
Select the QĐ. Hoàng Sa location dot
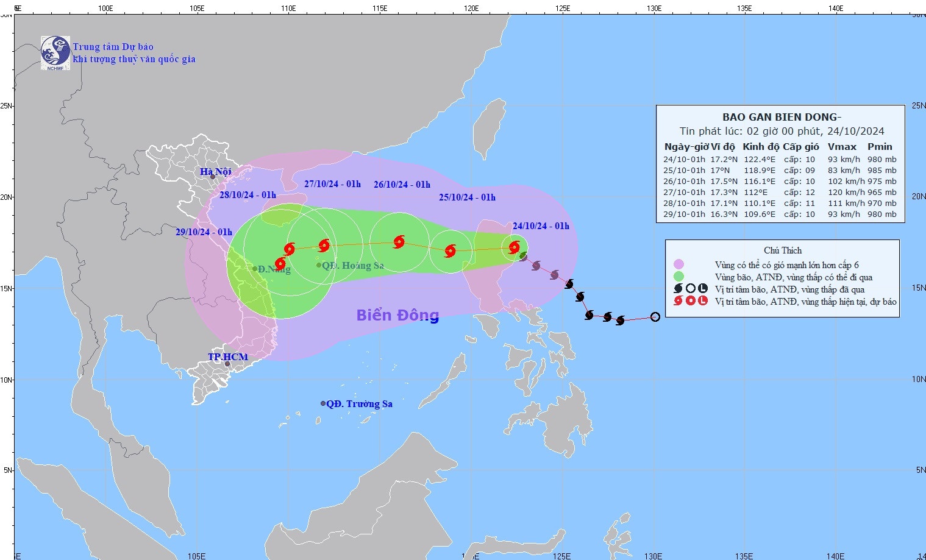(318, 265)
